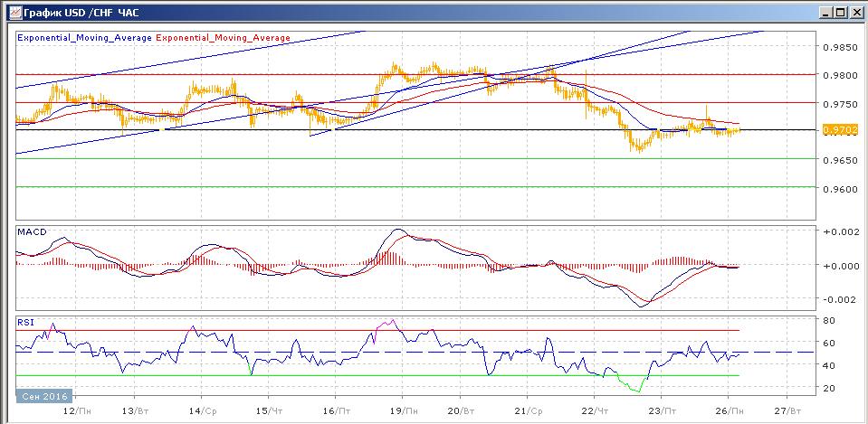Close the USD/CHF chart window
The height and width of the screenshot is (424, 868).
pyautogui.click(x=854, y=13)
